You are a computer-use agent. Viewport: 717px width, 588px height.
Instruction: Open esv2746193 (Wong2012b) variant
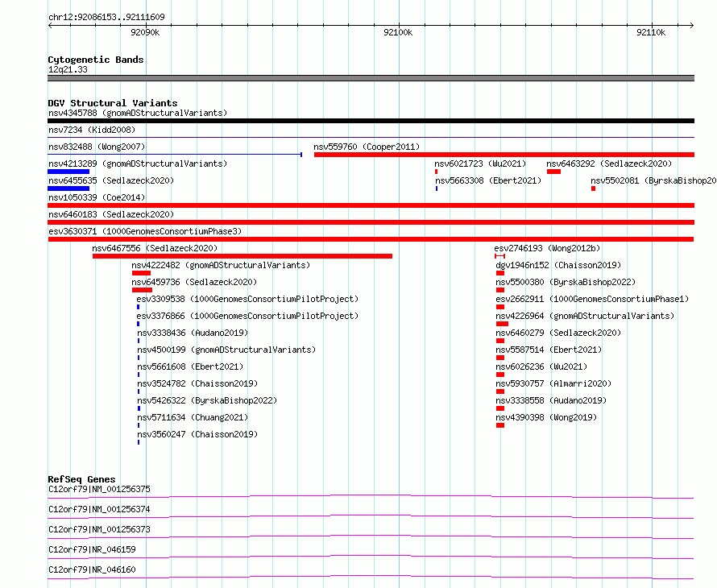tap(547, 248)
